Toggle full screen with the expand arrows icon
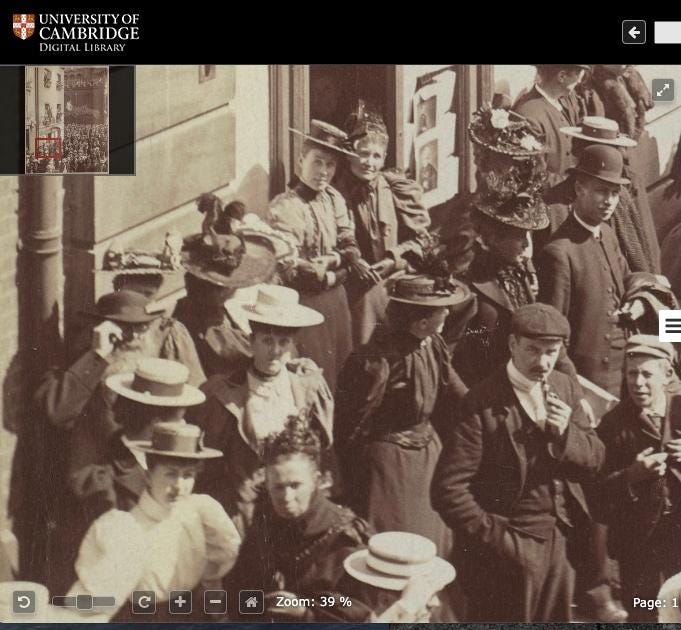This screenshot has width=681, height=630. click(x=663, y=90)
